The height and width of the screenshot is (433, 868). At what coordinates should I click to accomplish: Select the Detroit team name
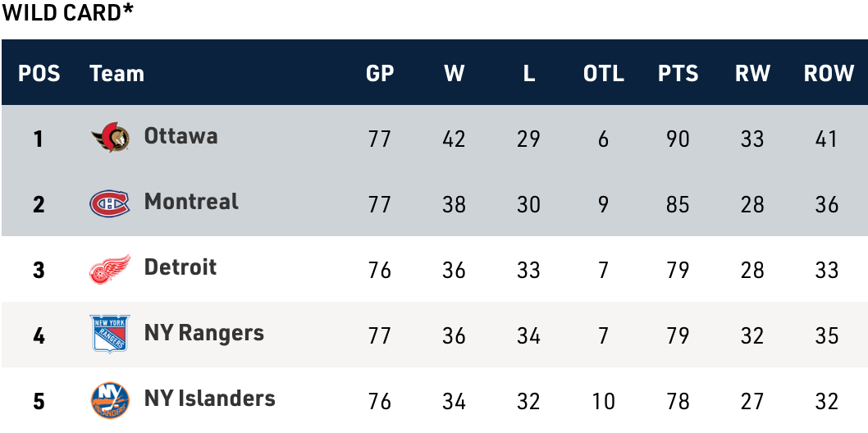180,267
